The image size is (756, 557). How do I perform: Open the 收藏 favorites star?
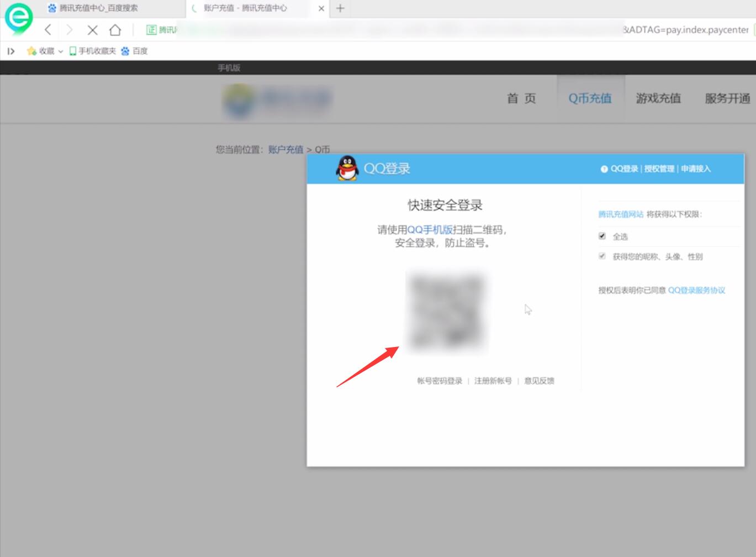click(x=31, y=51)
